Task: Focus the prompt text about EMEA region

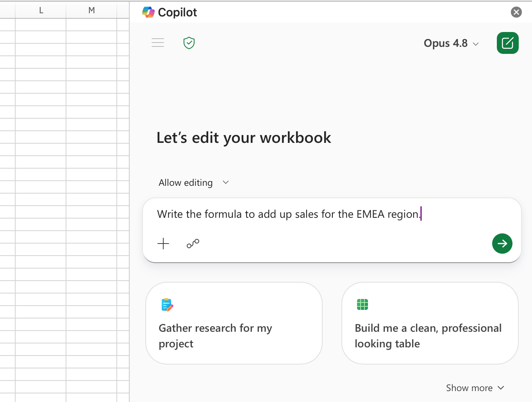Action: click(289, 214)
